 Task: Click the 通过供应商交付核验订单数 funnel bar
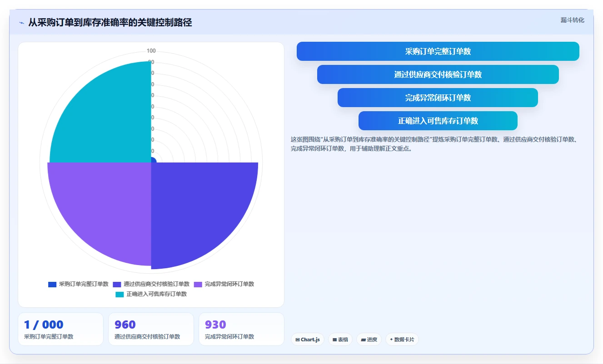438,74
